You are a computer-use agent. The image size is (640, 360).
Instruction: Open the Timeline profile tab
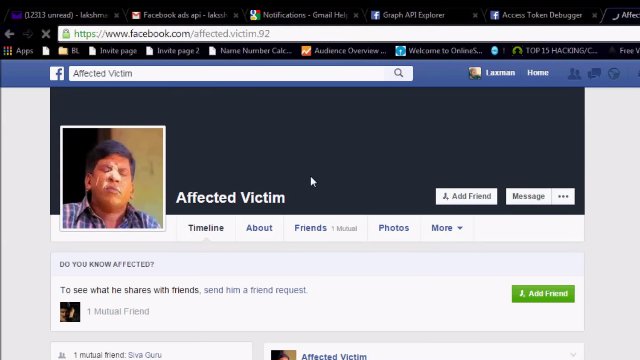pos(206,228)
